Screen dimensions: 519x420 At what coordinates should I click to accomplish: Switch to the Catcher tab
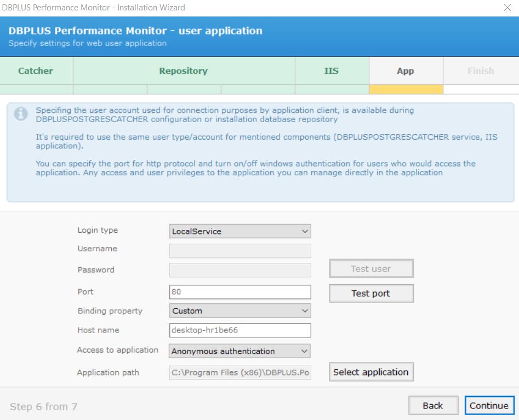[x=36, y=71]
